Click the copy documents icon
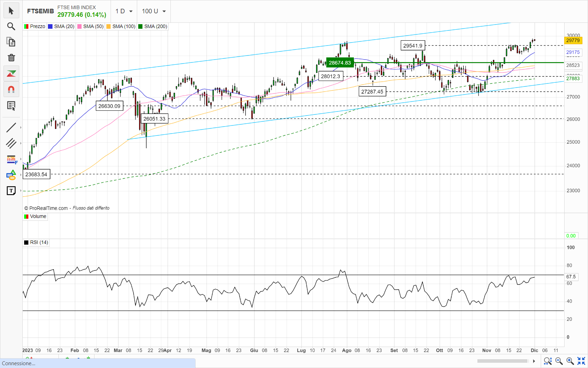The height and width of the screenshot is (368, 588). coord(11,42)
